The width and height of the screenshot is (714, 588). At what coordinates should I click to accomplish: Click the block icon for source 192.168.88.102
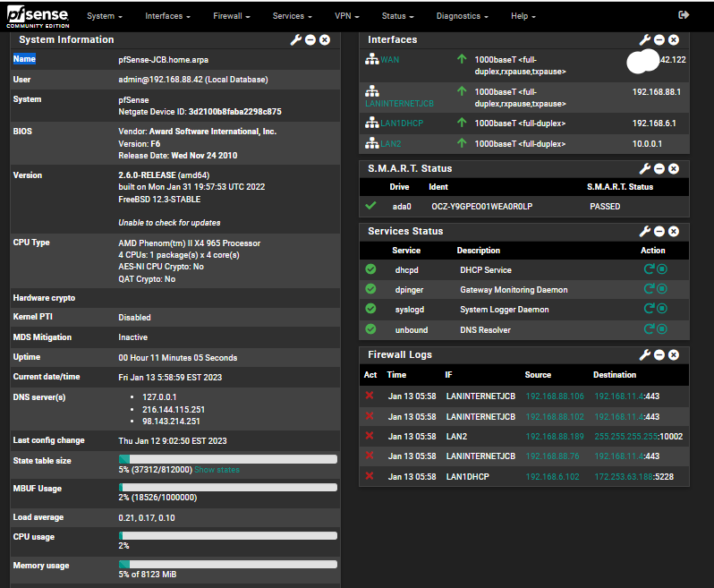tap(370, 416)
